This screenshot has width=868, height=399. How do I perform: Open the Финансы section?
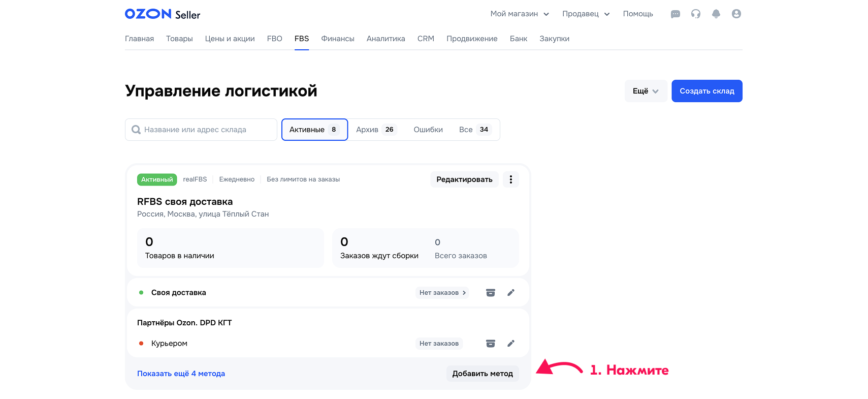pos(338,39)
